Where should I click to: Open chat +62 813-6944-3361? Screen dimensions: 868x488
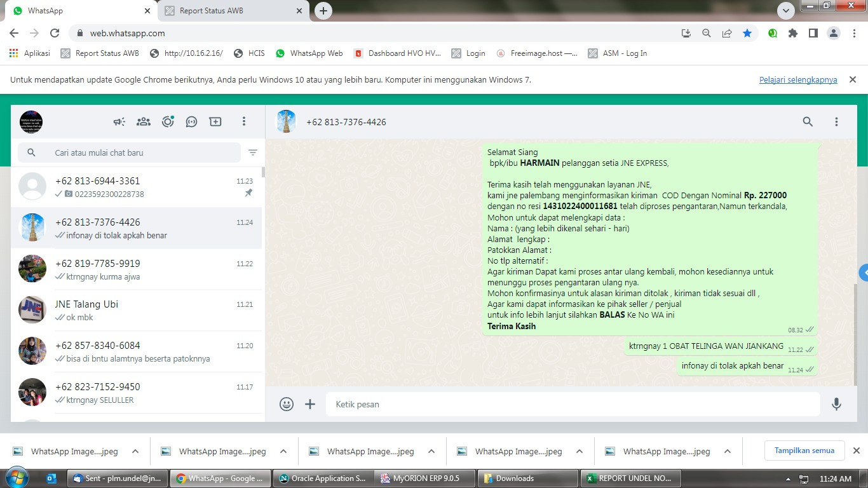[136, 187]
